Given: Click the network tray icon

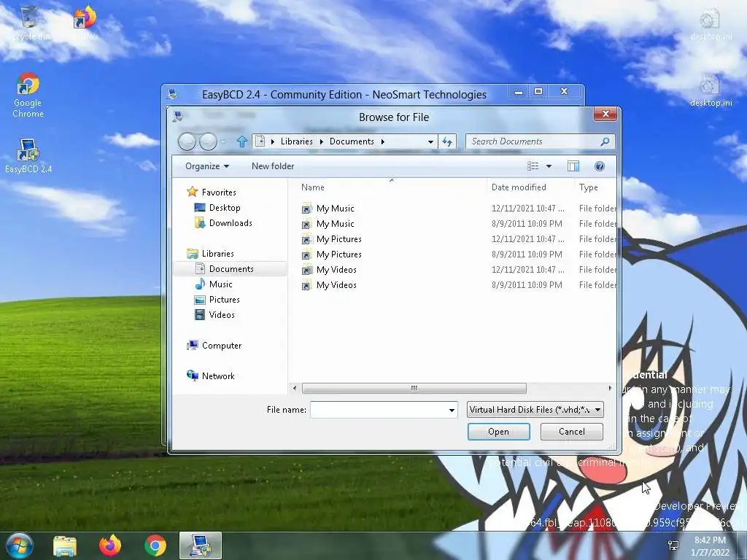Looking at the screenshot, I should pos(673,545).
